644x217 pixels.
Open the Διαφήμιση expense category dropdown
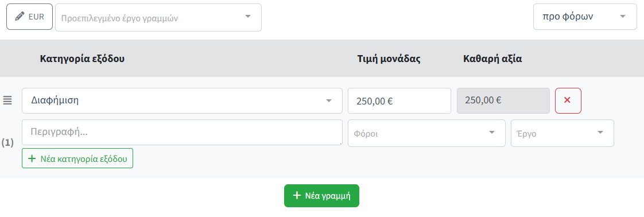point(182,100)
